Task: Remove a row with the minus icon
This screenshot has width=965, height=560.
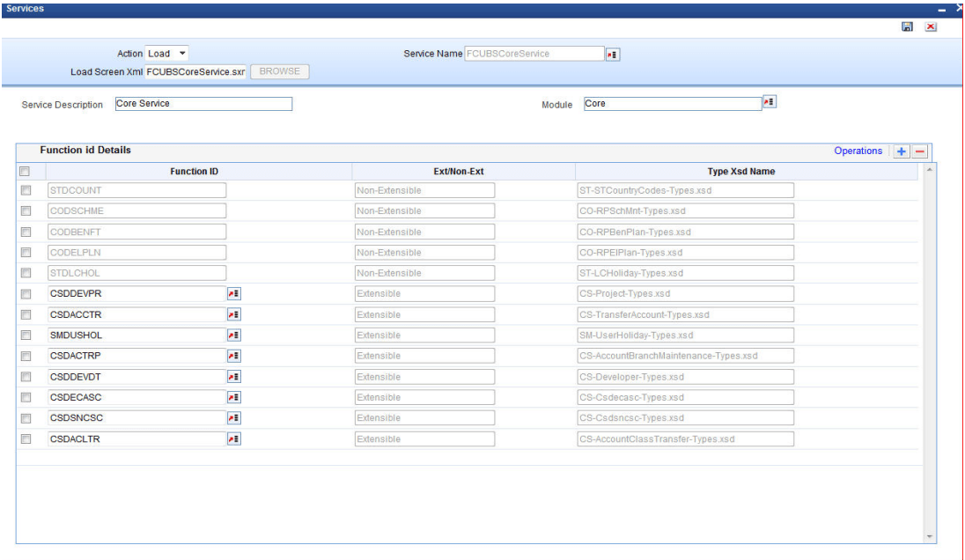Action: pyautogui.click(x=919, y=151)
